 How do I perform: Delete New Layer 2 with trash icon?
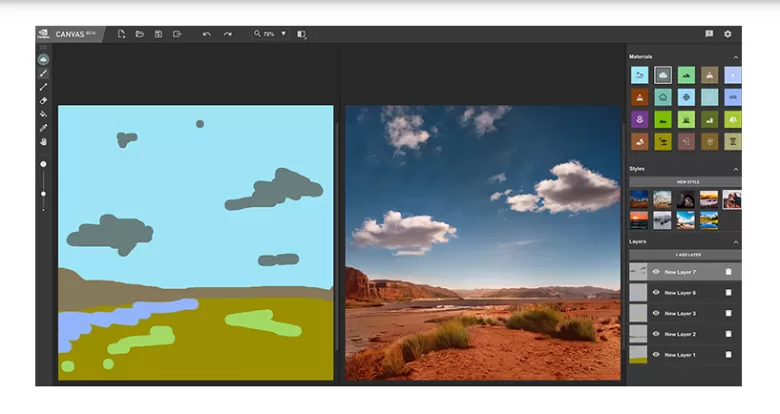point(728,334)
